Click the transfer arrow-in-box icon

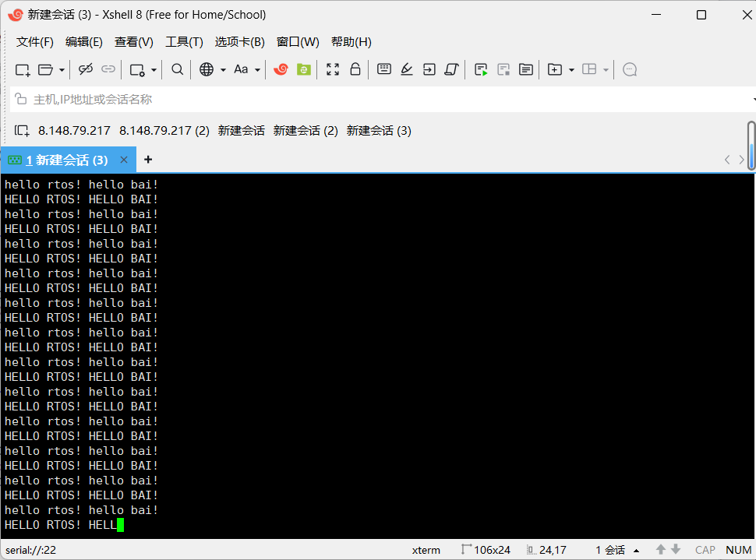click(429, 69)
